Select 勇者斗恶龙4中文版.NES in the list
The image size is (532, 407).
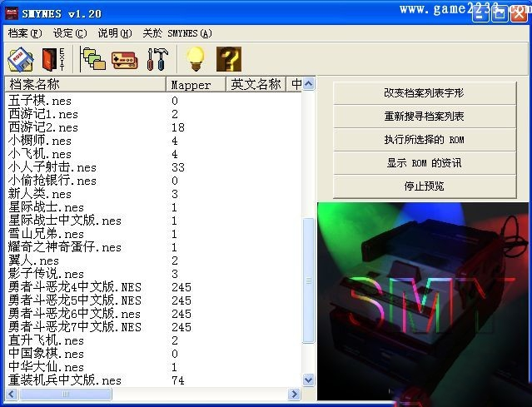coord(75,287)
